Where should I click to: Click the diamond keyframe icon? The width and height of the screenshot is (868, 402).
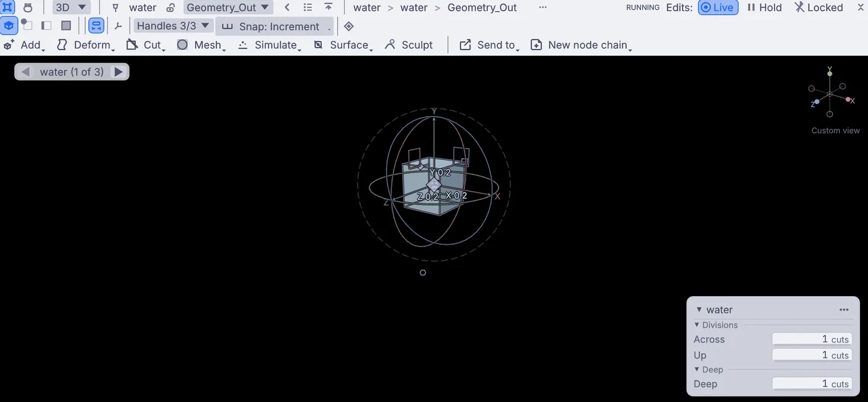(349, 26)
